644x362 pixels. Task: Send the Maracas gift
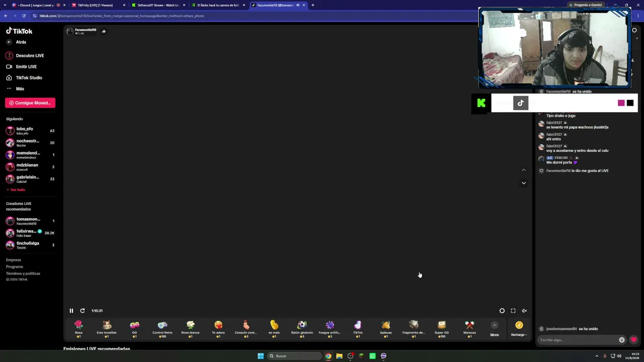[x=469, y=328]
